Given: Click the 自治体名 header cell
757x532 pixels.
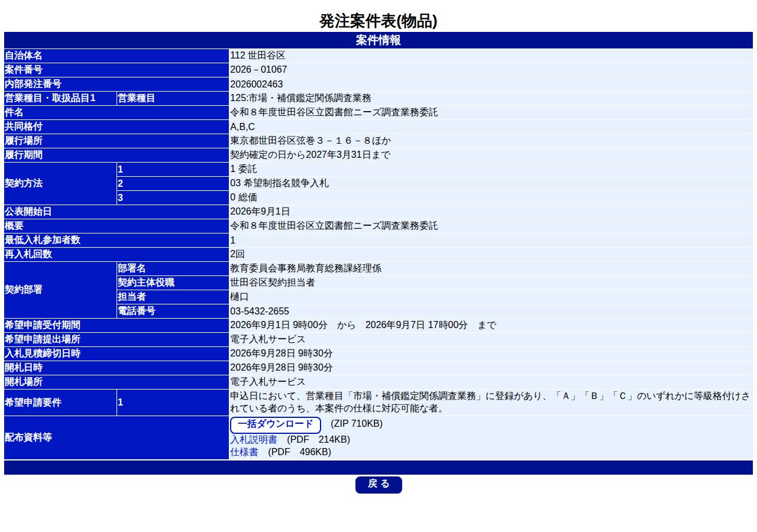Looking at the screenshot, I should (117, 56).
